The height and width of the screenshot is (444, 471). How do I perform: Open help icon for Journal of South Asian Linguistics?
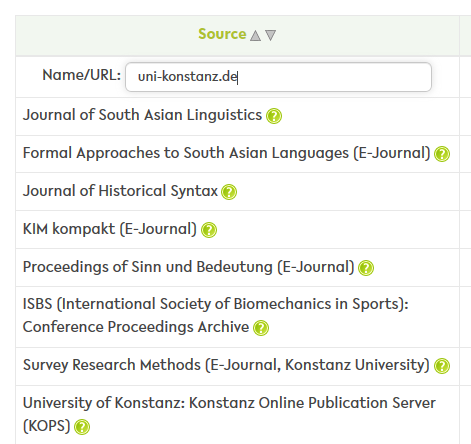(x=274, y=116)
